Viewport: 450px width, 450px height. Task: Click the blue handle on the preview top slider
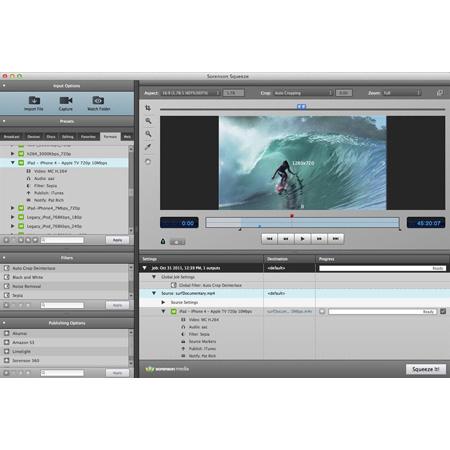click(301, 106)
